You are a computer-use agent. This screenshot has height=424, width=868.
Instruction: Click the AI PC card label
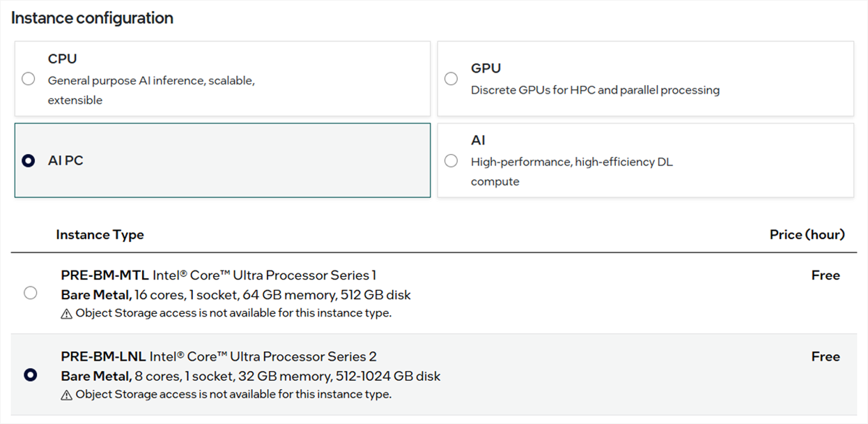pyautogui.click(x=65, y=161)
